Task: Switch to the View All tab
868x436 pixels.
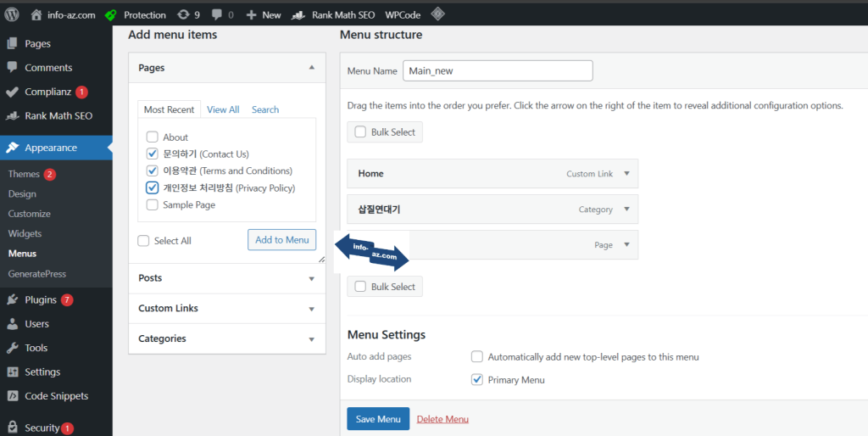Action: tap(223, 109)
